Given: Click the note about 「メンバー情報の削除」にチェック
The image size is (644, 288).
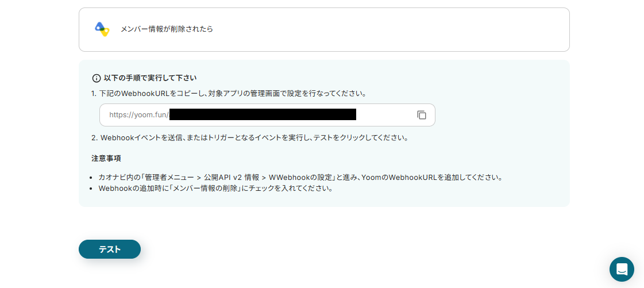Looking at the screenshot, I should pyautogui.click(x=215, y=189).
